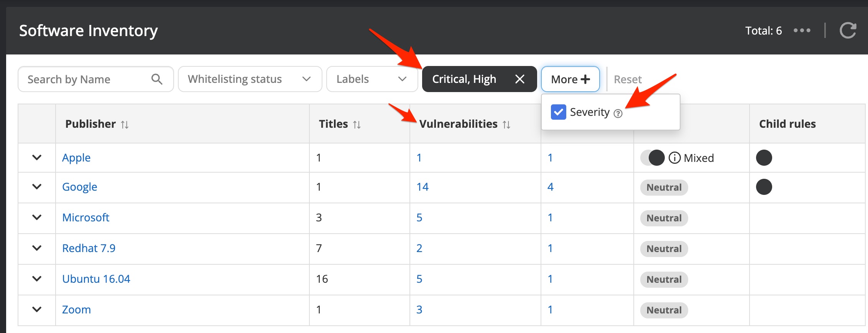Open the Whitelisting status dropdown
Viewport: 868px width, 333px height.
point(250,79)
